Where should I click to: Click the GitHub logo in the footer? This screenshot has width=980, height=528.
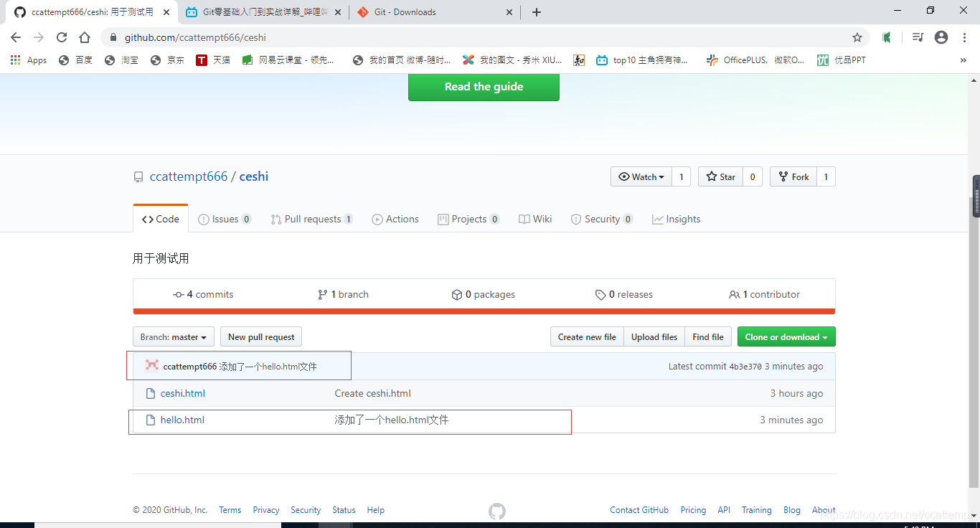coord(497,511)
